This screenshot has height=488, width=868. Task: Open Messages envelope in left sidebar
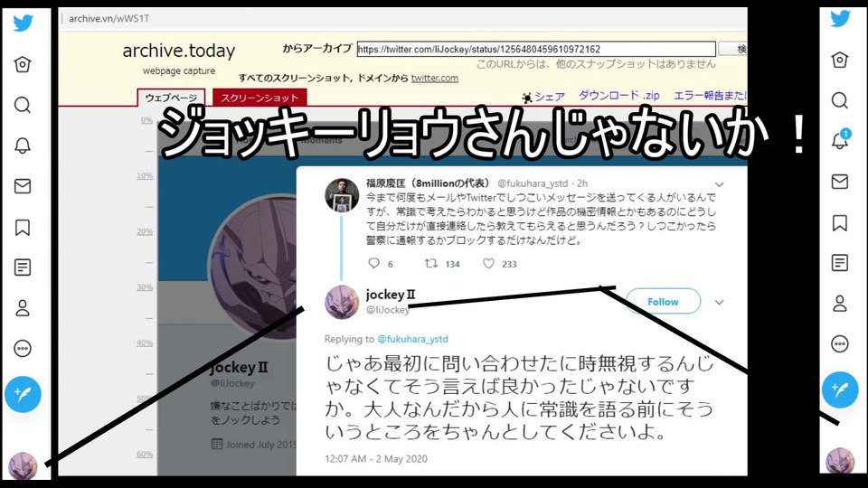pyautogui.click(x=23, y=186)
